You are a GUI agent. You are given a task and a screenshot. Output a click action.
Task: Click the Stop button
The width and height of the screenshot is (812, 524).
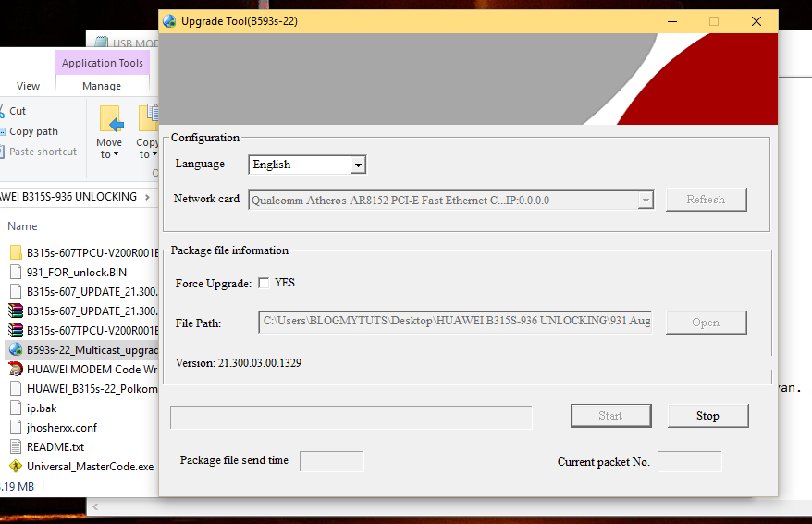pyautogui.click(x=707, y=416)
